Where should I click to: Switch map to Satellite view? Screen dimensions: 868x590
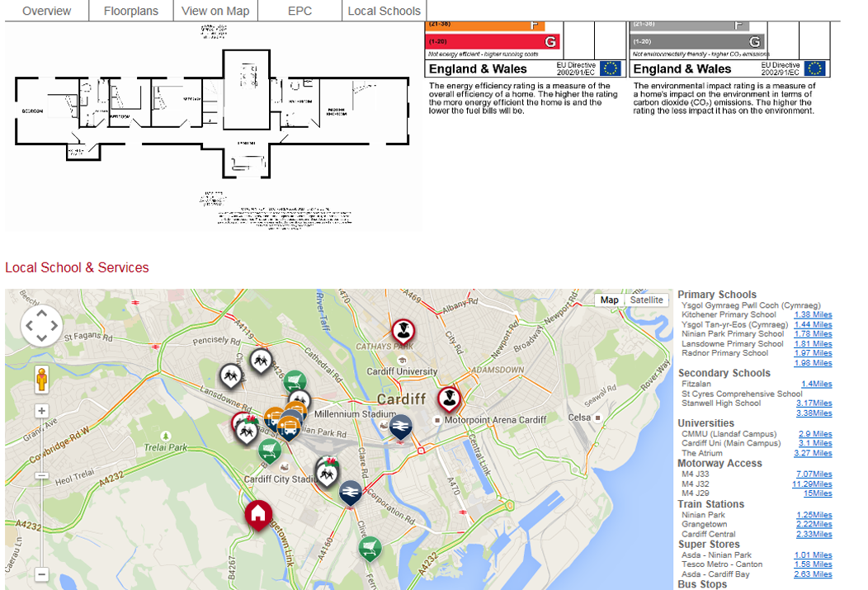(x=646, y=300)
